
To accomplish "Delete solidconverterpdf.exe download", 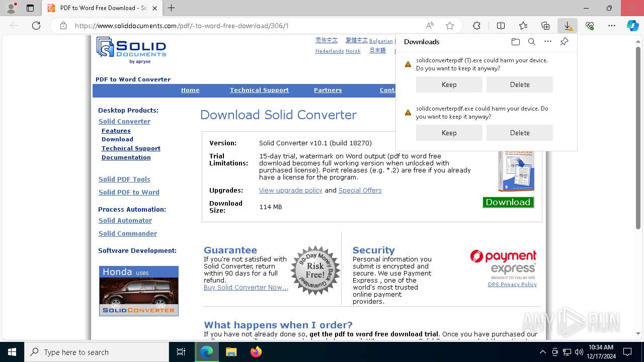I will pyautogui.click(x=519, y=133).
